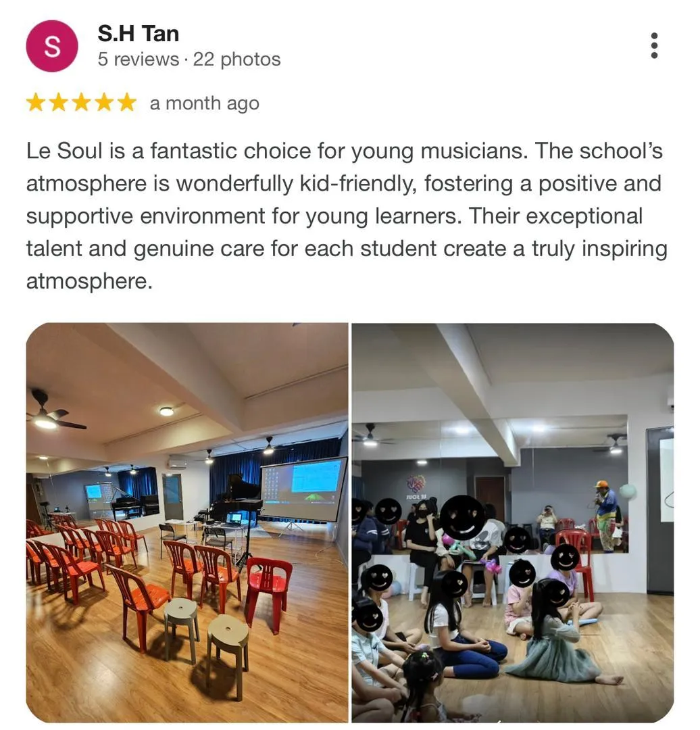The width and height of the screenshot is (700, 730).
Task: Click the "22 photos" text
Action: pyautogui.click(x=237, y=59)
